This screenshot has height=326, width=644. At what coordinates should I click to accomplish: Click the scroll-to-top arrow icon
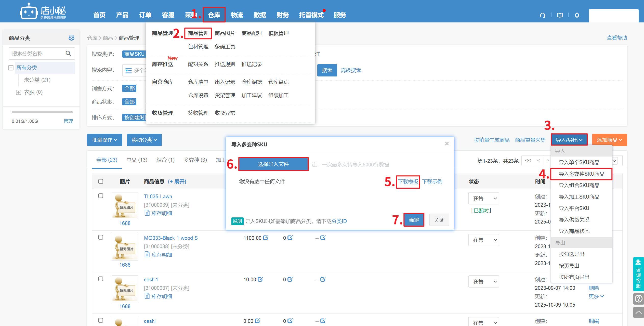[x=638, y=312]
